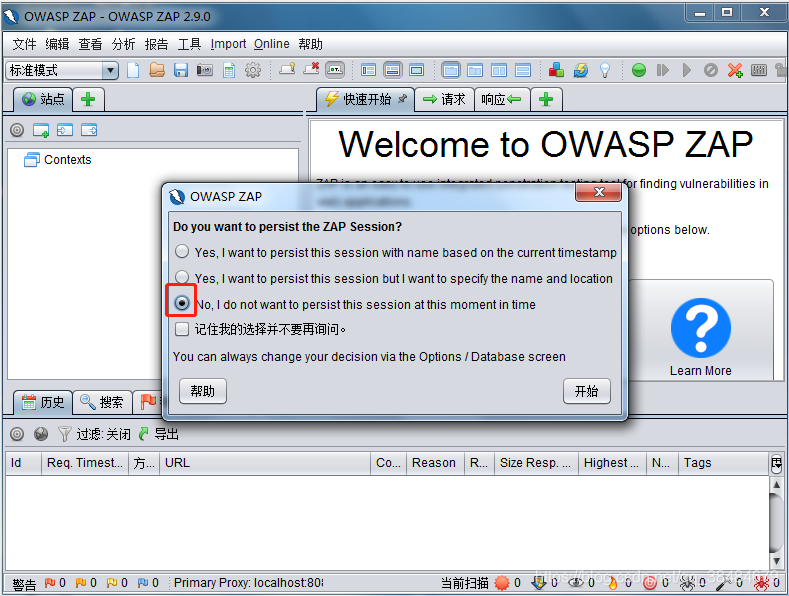This screenshot has width=789, height=596.
Task: Click the Manage Add-ons colored blocks icon
Action: [556, 70]
